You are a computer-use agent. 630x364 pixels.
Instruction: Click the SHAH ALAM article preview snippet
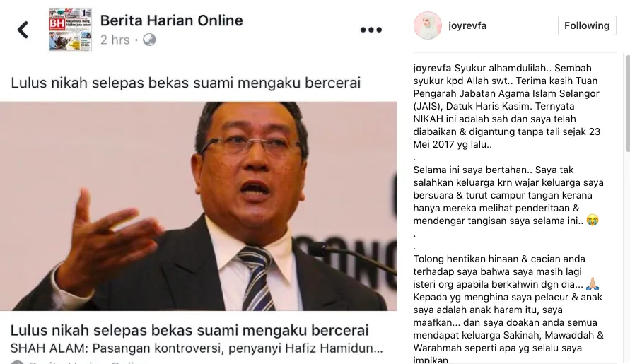(197, 348)
